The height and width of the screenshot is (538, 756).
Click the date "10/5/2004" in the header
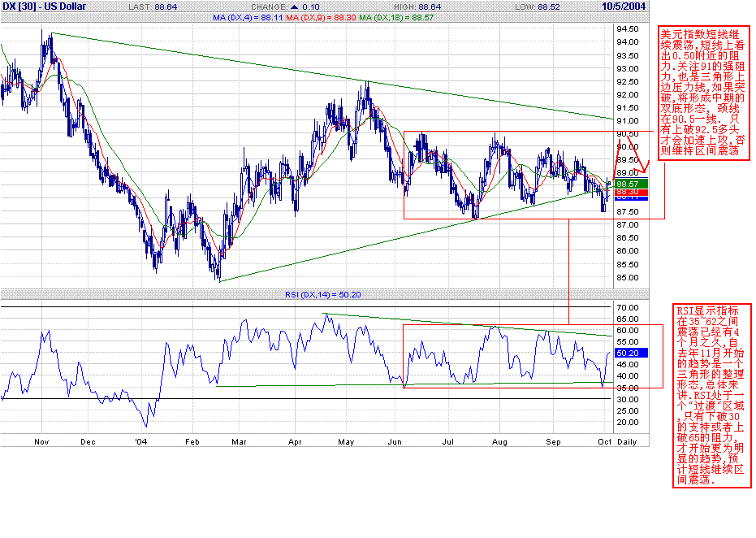click(624, 7)
